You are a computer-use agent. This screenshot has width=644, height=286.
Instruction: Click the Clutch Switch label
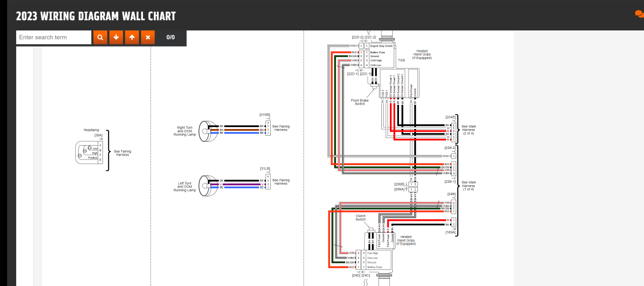(360, 217)
